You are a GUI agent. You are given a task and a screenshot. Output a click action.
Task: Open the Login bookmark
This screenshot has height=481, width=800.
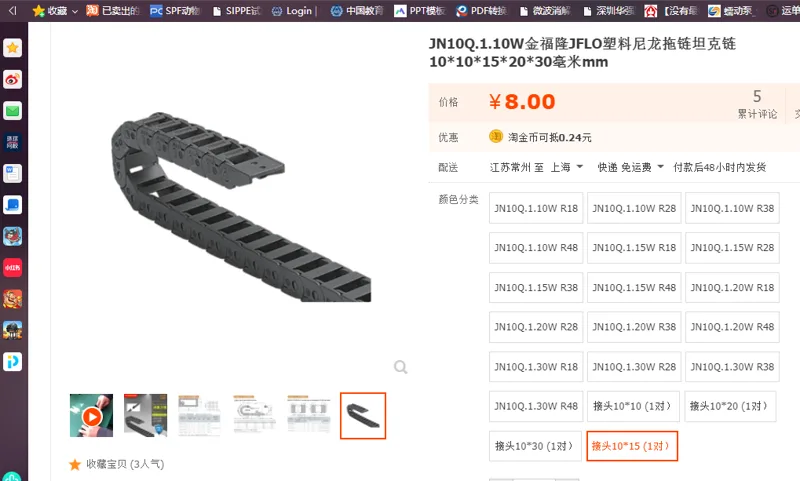click(294, 11)
